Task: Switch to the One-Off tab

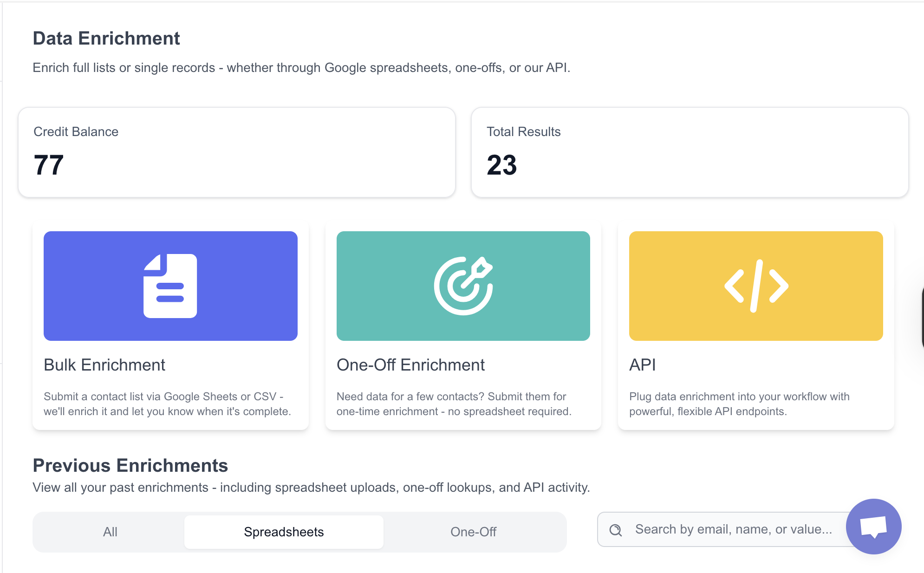Action: point(473,532)
